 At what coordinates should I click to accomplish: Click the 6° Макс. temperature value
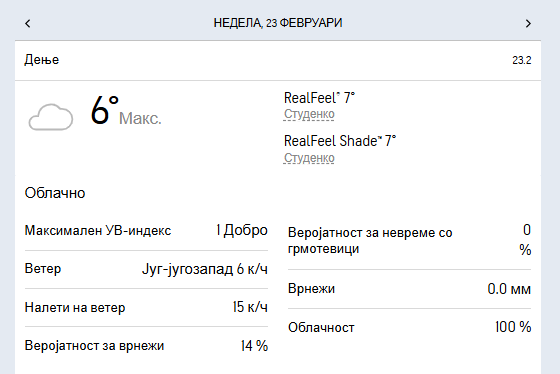tap(126, 111)
